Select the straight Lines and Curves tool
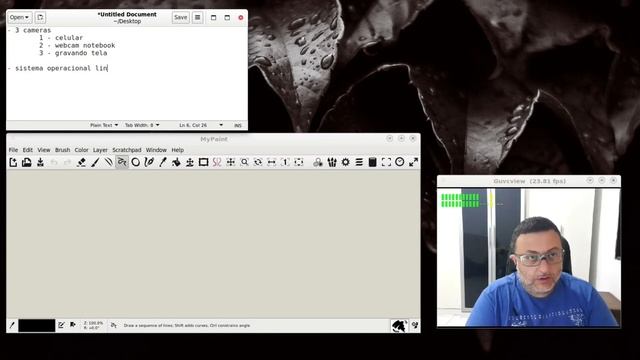 coord(108,162)
